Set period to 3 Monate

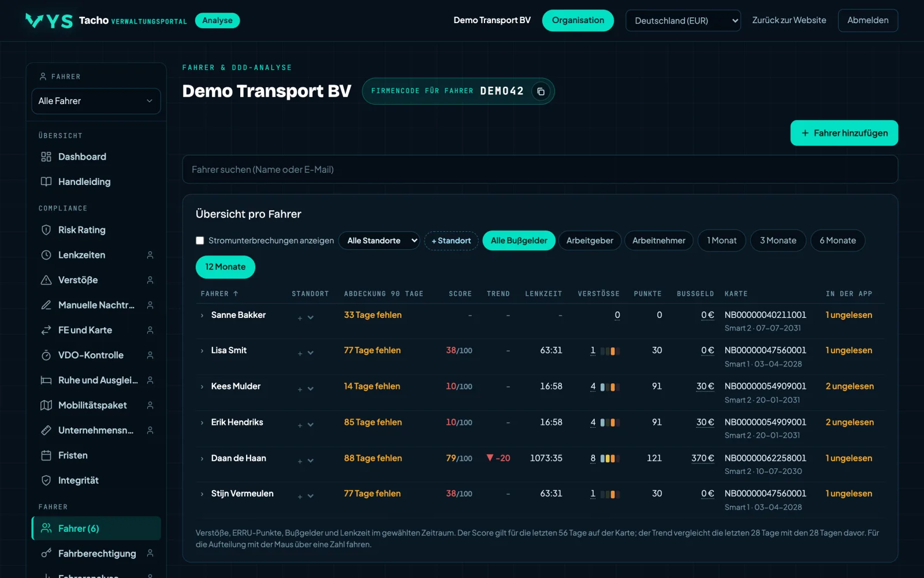point(778,240)
